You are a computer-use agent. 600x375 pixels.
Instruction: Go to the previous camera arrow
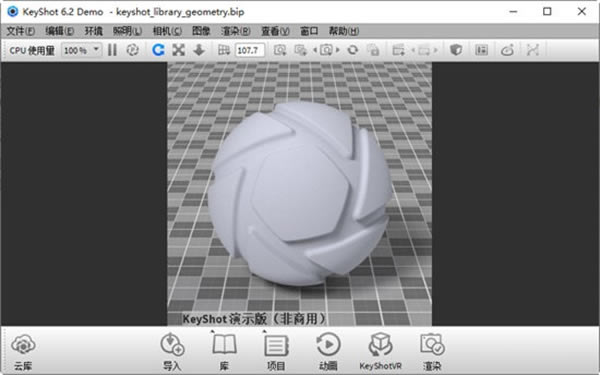pos(315,50)
